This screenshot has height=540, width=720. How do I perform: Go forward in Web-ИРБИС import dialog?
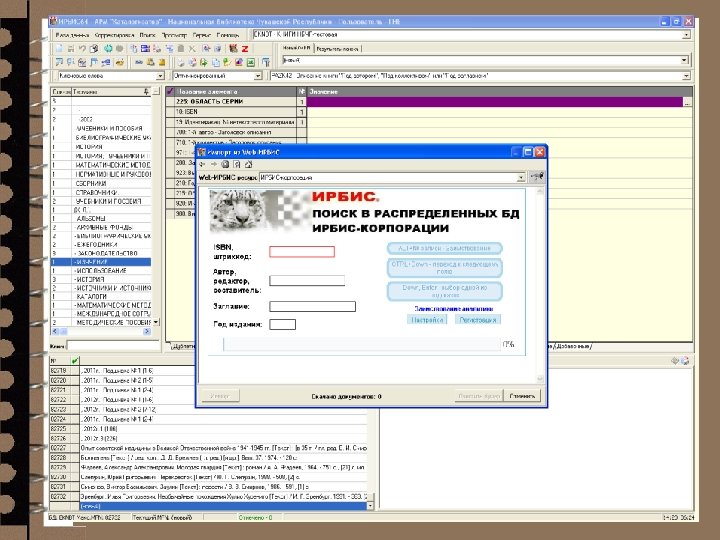pos(214,164)
